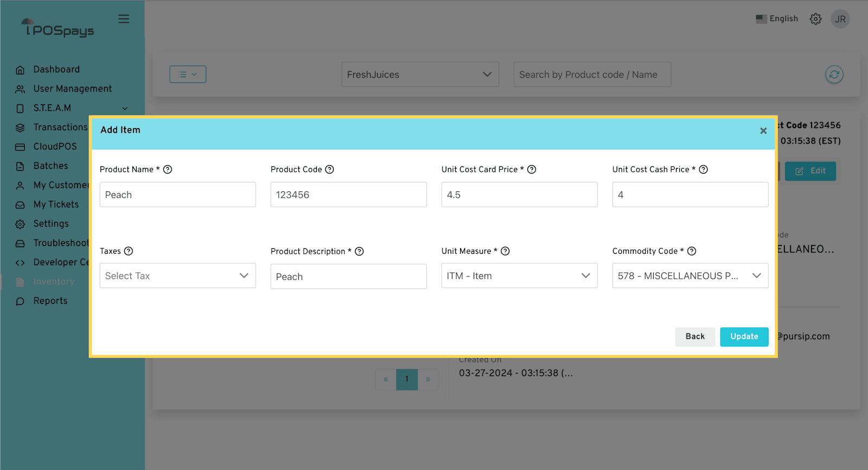868x470 pixels.
Task: Click the Taxes help icon
Action: coord(129,251)
